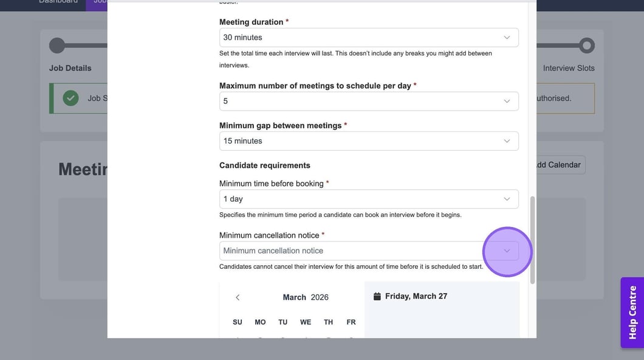The image size is (644, 360).
Task: Open the 1 day minimum booking select
Action: [358, 199]
